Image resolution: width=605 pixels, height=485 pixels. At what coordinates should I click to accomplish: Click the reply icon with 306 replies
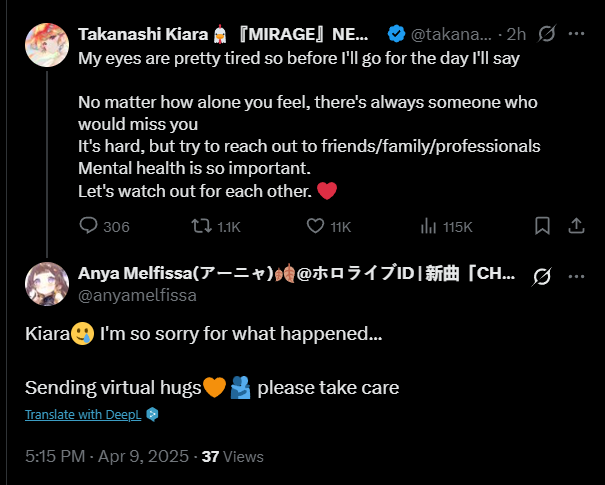[89, 226]
